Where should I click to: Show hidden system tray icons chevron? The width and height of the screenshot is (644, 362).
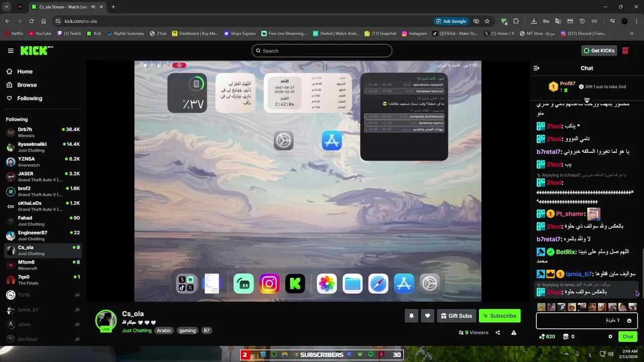point(566,354)
